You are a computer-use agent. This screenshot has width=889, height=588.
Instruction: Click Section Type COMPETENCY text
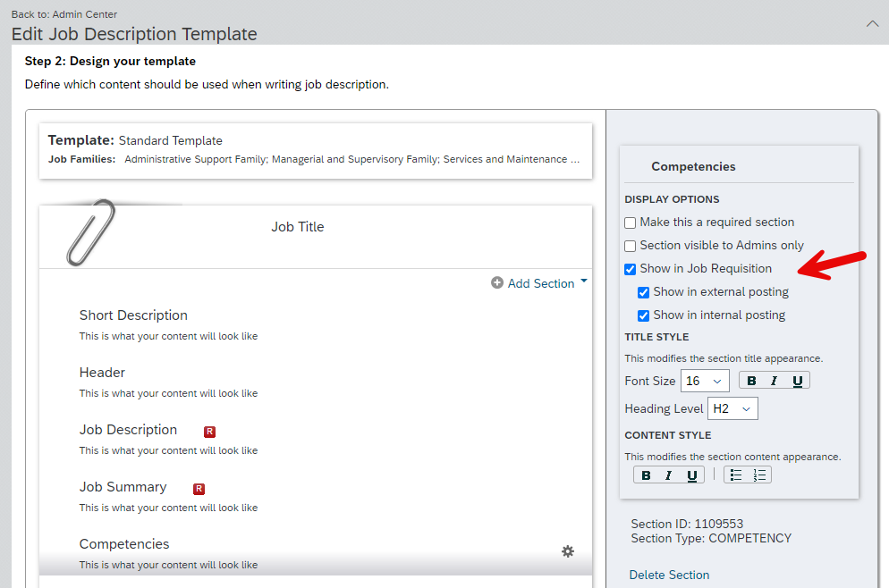tap(711, 538)
